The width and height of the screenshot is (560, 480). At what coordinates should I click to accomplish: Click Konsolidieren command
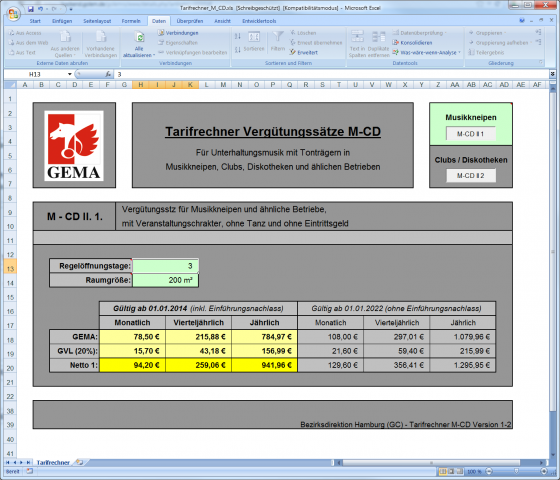click(x=412, y=42)
